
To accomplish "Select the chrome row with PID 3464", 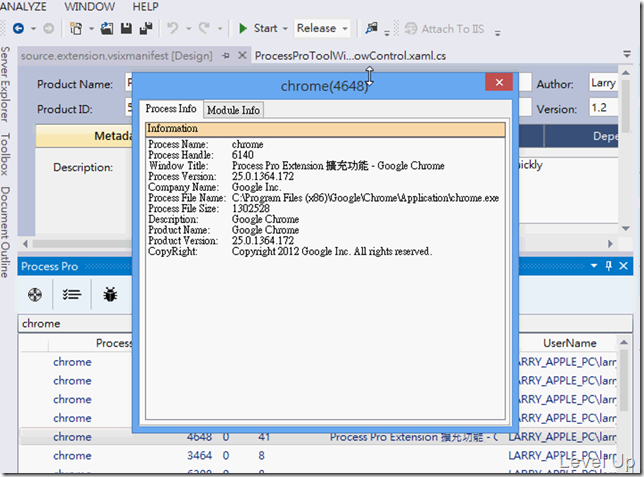I will (318, 456).
